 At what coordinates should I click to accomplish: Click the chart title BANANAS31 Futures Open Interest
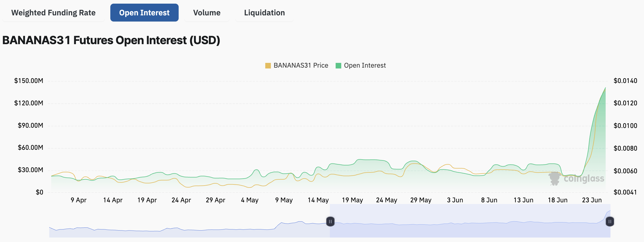(111, 40)
